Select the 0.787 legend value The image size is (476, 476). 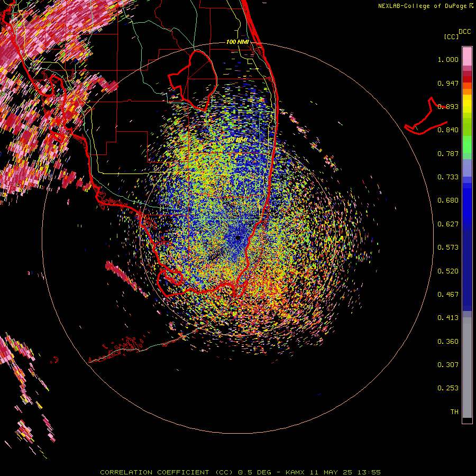[448, 153]
